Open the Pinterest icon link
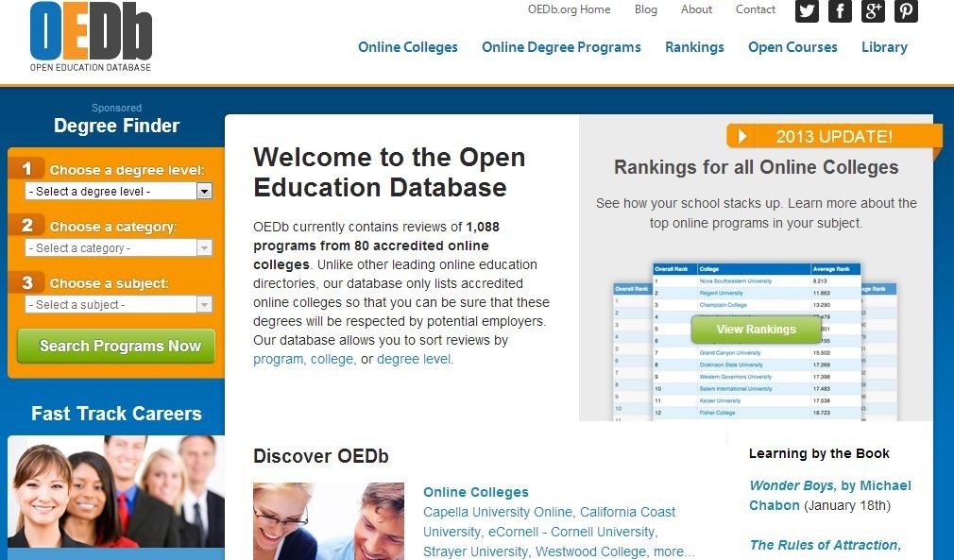Screen dimensions: 954x560 pos(906,10)
